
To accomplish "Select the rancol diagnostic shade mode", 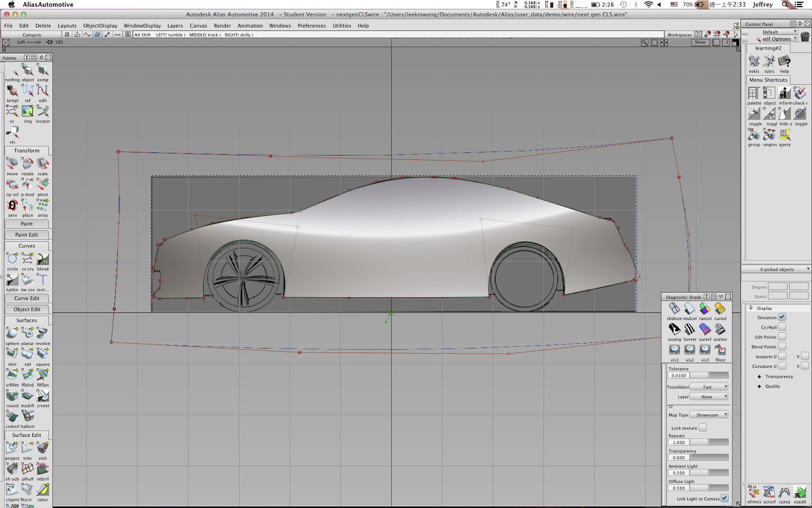I will coord(704,309).
